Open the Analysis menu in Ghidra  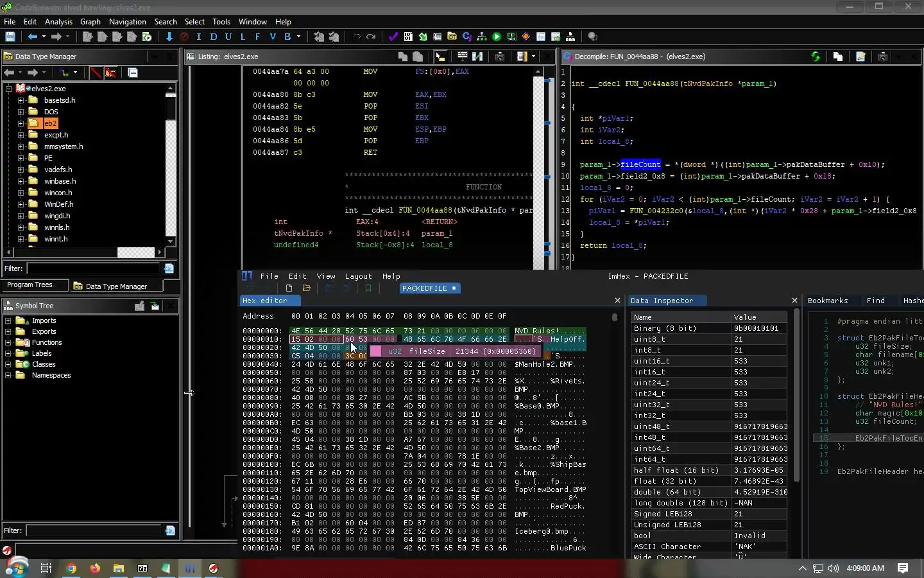[58, 22]
